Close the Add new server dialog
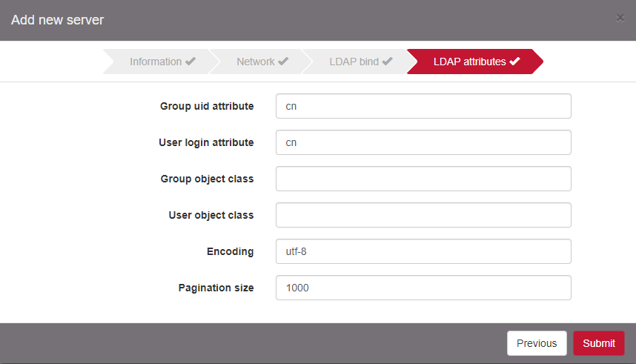This screenshot has width=636, height=364. tap(620, 18)
